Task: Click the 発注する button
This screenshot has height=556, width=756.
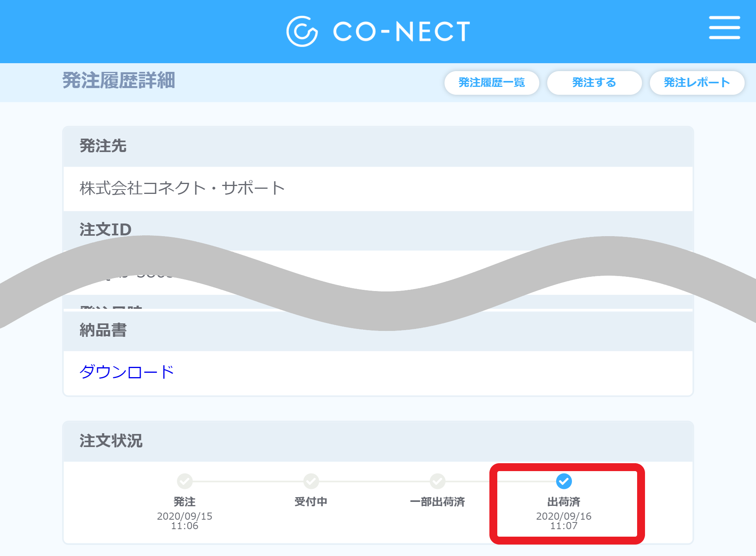Action: click(594, 83)
